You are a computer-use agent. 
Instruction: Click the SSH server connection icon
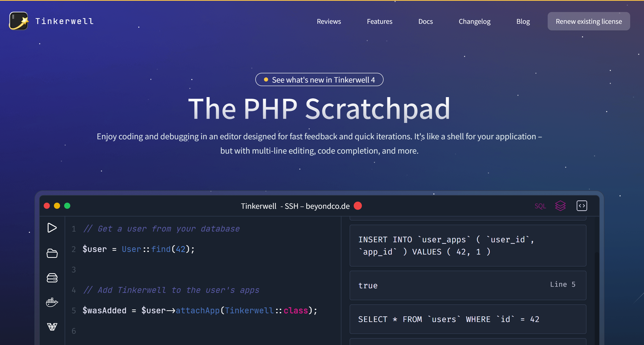pos(52,278)
